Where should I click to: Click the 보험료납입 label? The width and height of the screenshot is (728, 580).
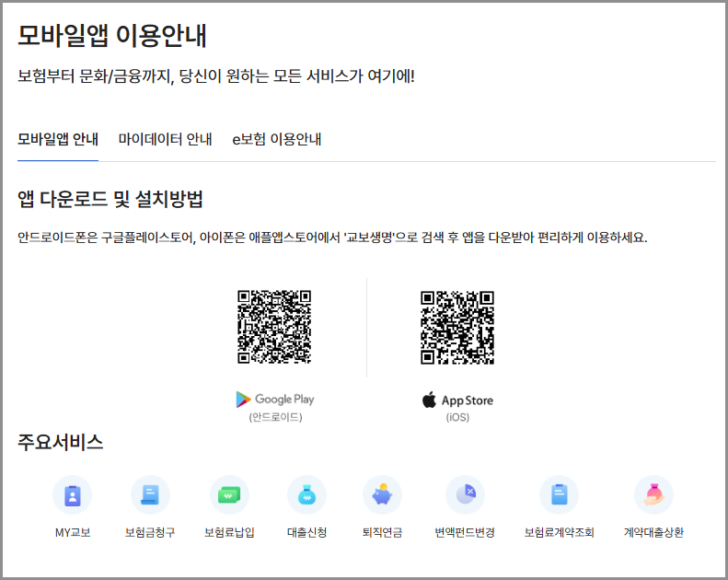click(x=229, y=532)
